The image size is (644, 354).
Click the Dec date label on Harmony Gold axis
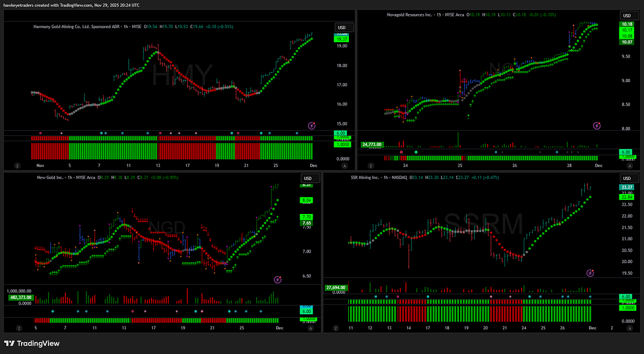point(313,166)
